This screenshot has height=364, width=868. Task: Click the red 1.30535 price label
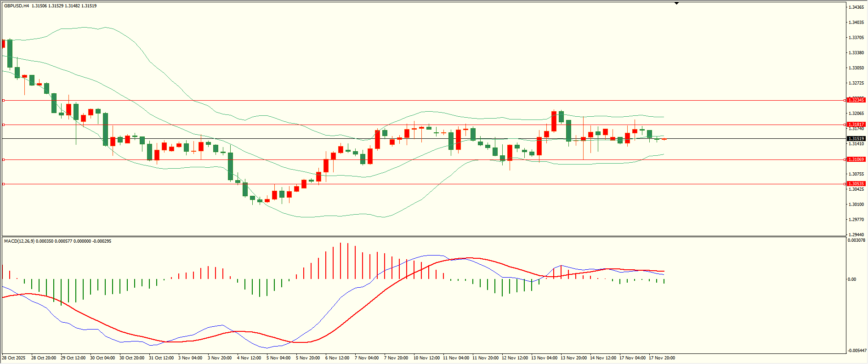tap(856, 184)
